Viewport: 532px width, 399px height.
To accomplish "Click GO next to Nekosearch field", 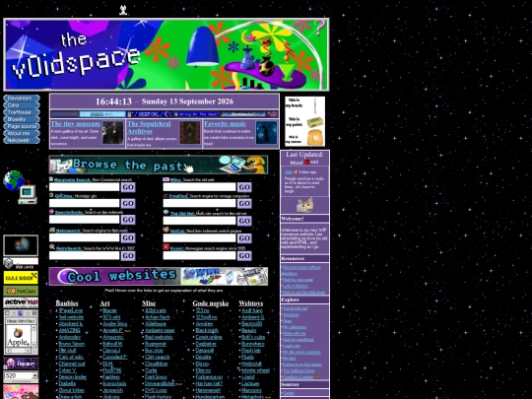I will point(128,238).
